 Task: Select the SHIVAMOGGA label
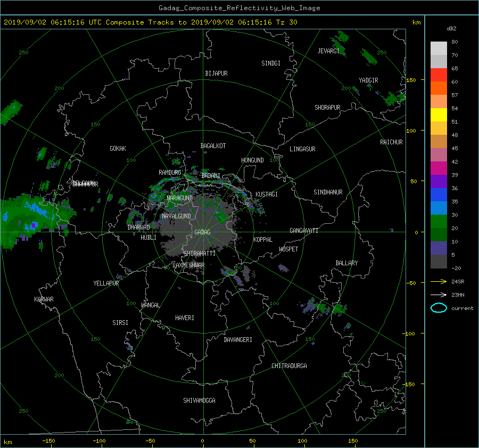(199, 401)
